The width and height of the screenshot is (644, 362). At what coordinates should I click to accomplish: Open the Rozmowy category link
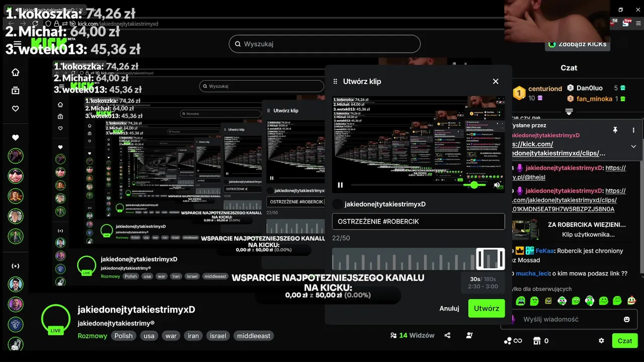click(x=93, y=336)
